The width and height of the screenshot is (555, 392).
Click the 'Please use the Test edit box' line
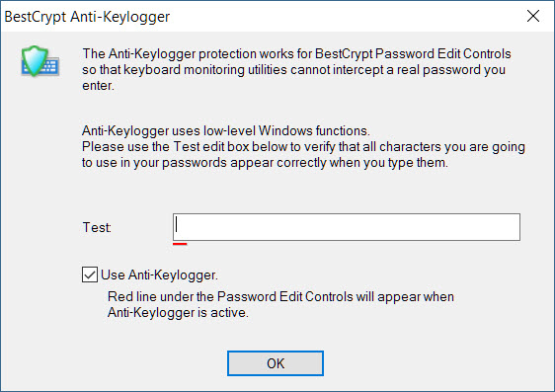coord(304,147)
